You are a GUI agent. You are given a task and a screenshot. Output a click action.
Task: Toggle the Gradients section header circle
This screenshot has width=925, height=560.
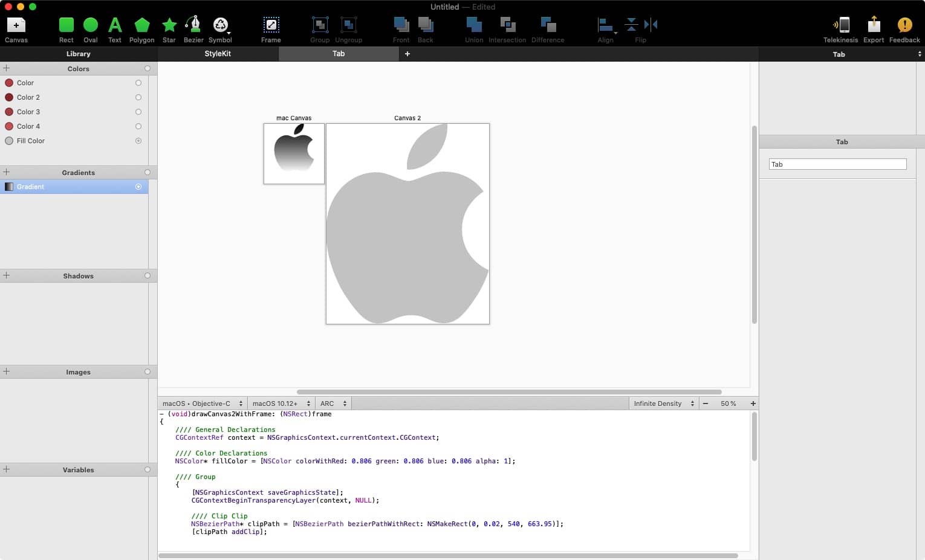148,172
